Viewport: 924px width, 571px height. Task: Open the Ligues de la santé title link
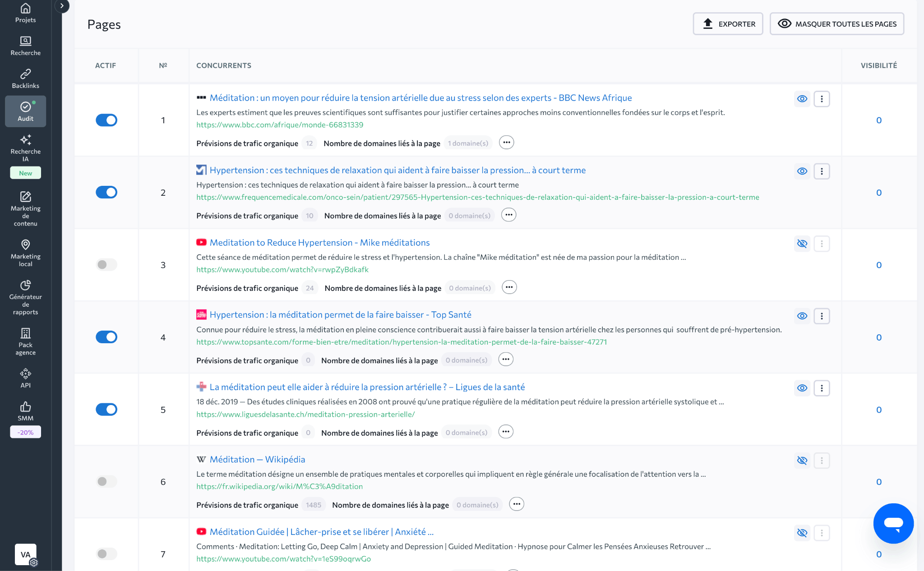click(367, 387)
